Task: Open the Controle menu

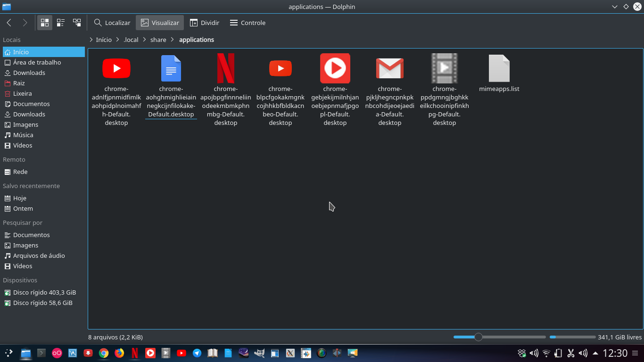Action: click(247, 22)
